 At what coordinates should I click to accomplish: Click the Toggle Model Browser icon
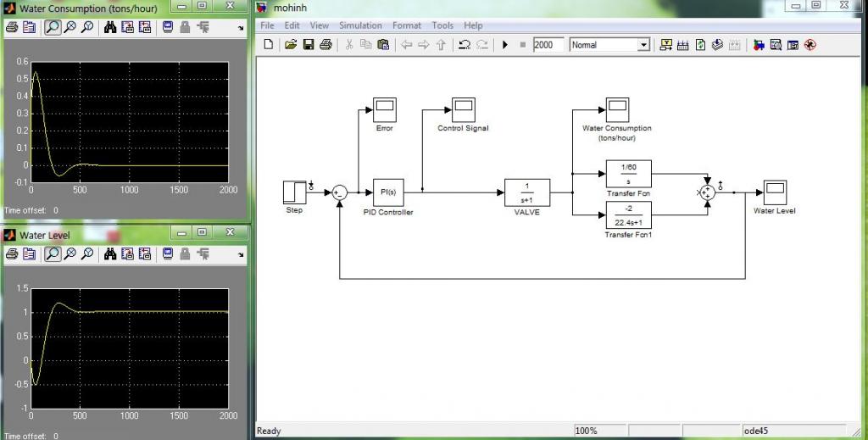coord(793,45)
